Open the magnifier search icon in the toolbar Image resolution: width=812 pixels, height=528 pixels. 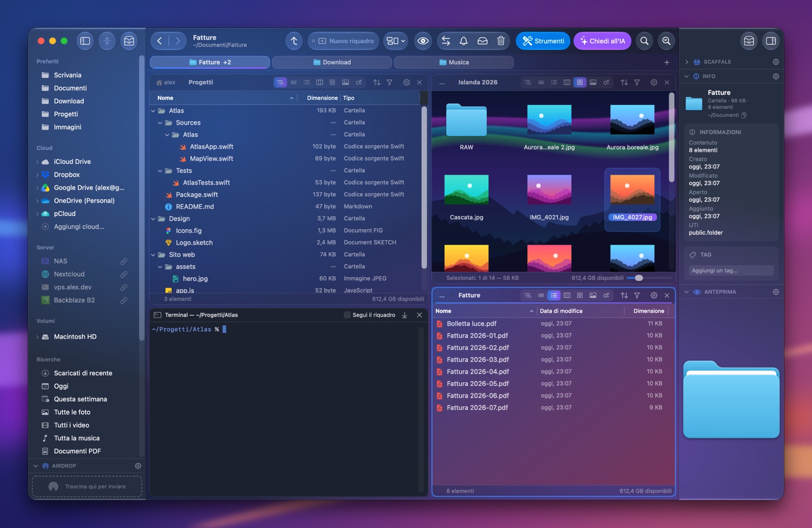(644, 41)
